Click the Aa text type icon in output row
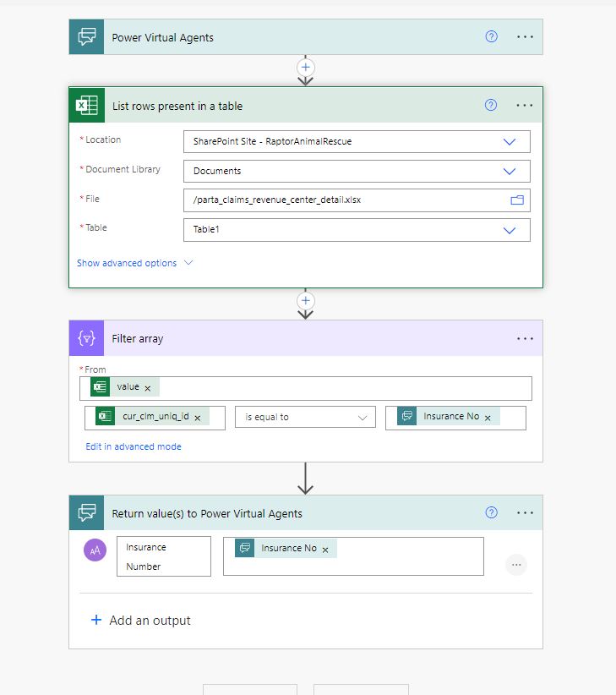This screenshot has width=616, height=695. pos(95,550)
